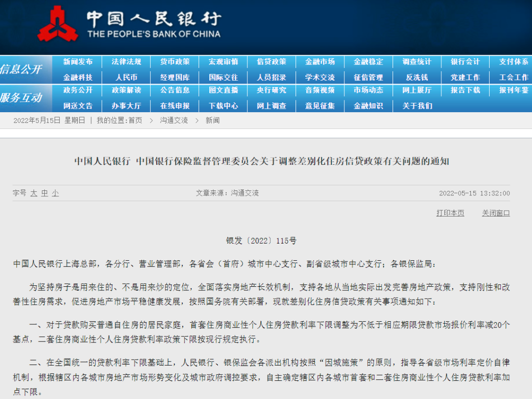This screenshot has height=399, width=532.
Task: Click the article title heading
Action: [x=262, y=161]
